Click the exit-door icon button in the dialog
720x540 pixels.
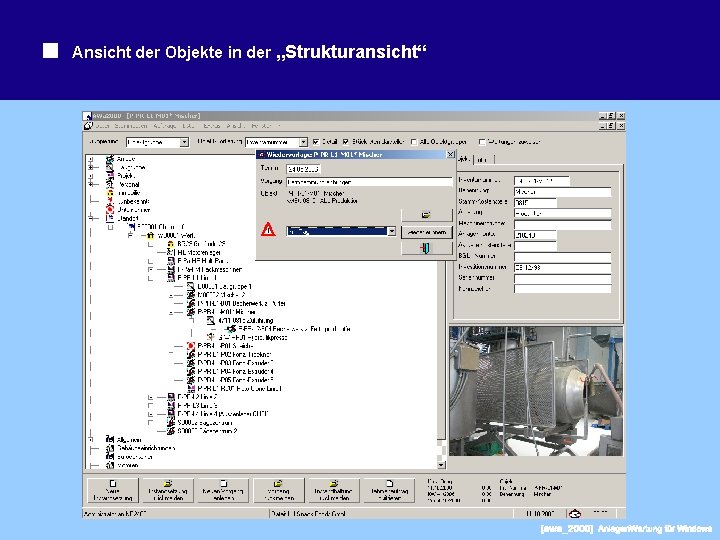point(427,248)
